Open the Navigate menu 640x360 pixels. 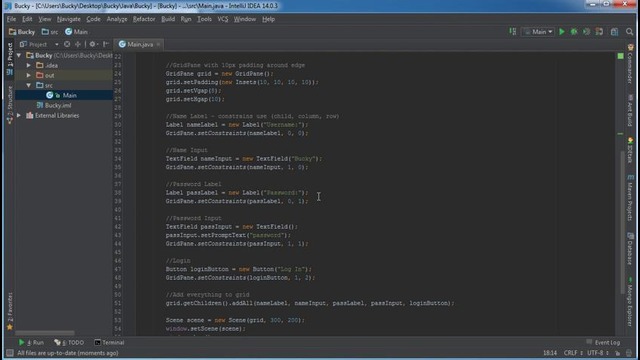coord(69,19)
